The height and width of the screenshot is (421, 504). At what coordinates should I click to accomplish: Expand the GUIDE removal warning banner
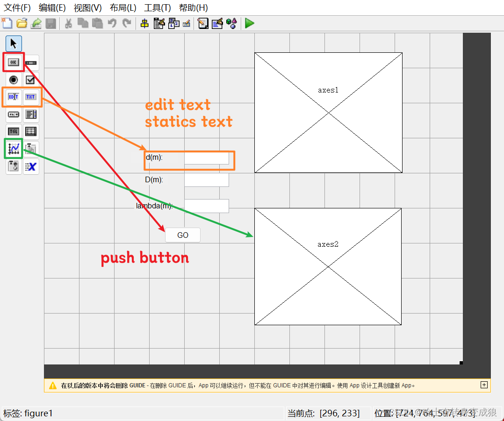(x=484, y=385)
